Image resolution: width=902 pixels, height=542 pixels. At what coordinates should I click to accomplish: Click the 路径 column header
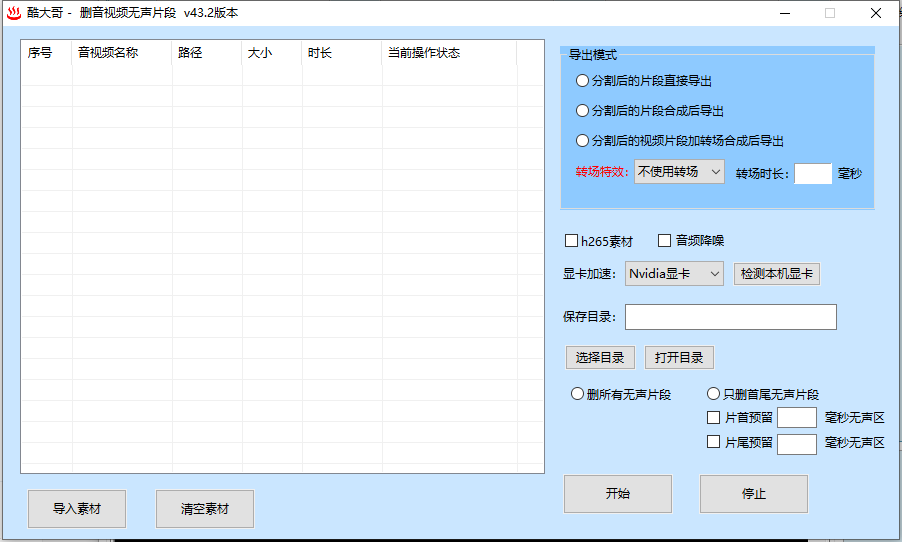coord(207,53)
